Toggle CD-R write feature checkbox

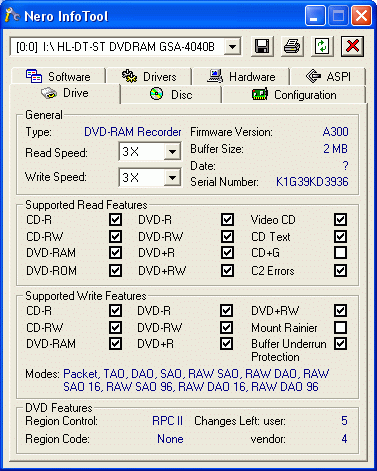[x=115, y=311]
